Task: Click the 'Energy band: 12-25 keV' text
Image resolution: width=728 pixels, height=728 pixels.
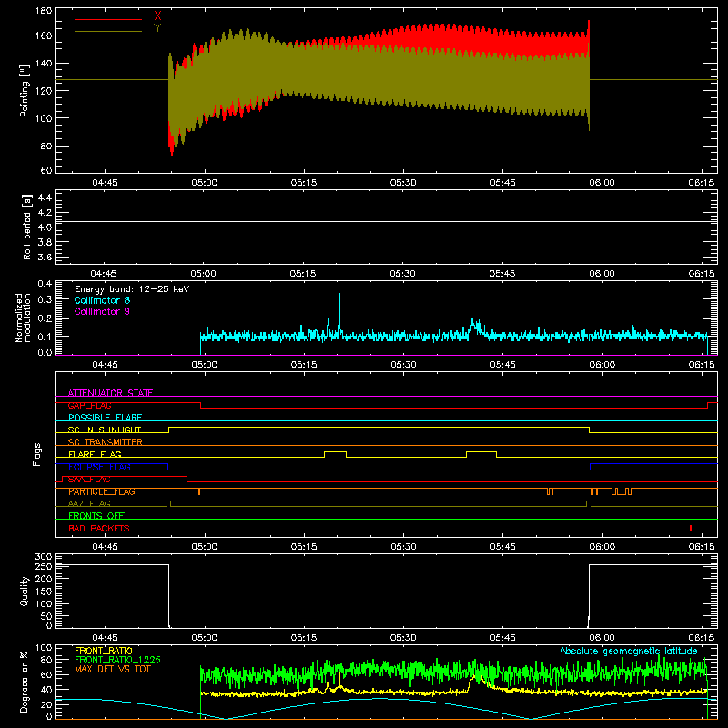Action: 132,289
